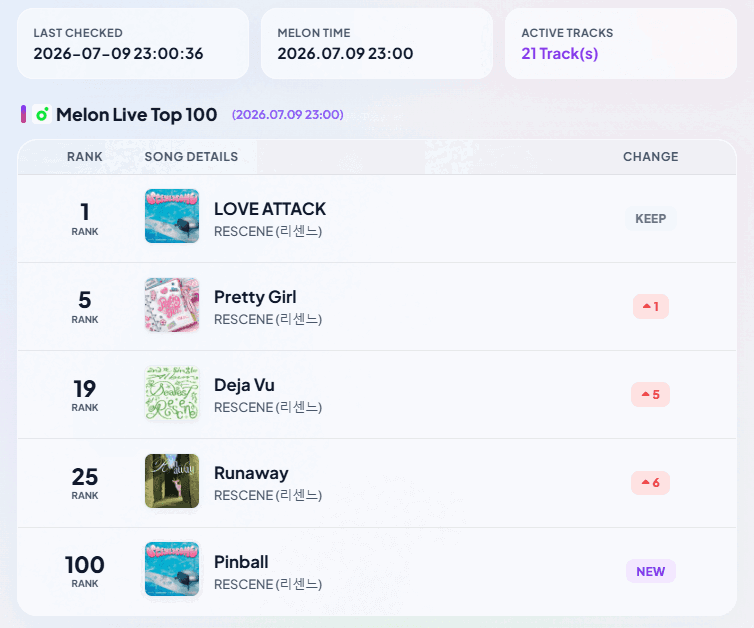Select the LOVE ATTACK song title
The image size is (754, 628).
[270, 209]
